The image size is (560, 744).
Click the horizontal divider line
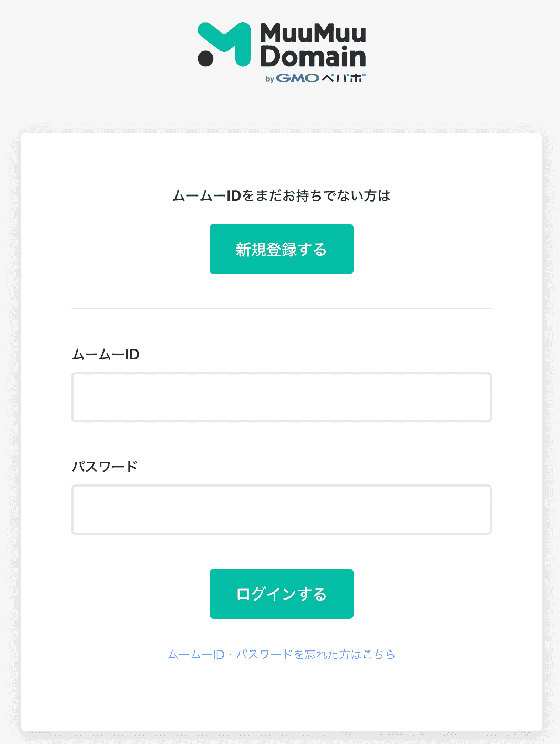[282, 308]
